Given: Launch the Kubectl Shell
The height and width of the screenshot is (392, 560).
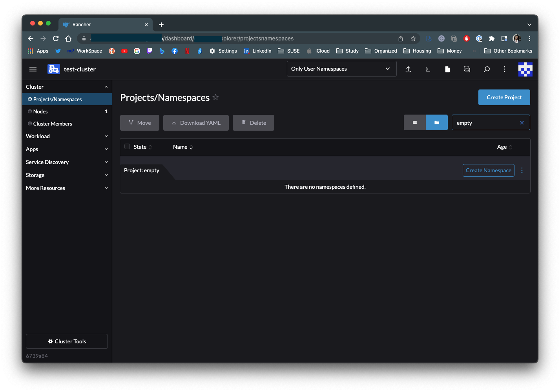Looking at the screenshot, I should click(428, 69).
